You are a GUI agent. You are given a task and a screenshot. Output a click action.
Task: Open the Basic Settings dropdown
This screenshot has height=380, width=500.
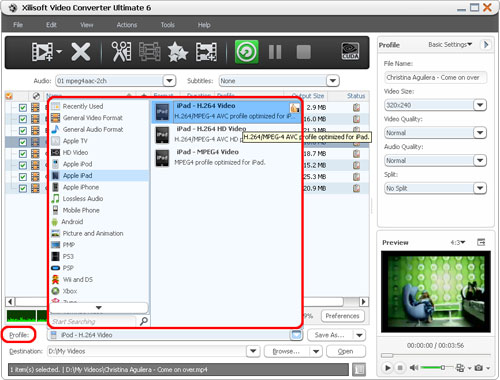pyautogui.click(x=450, y=44)
